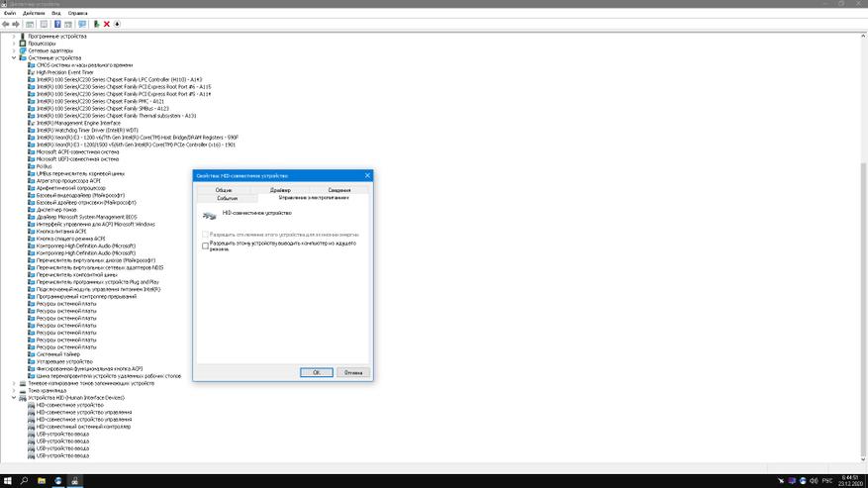Expand the Процессоры tree category
This screenshot has width=868, height=488.
[14, 44]
